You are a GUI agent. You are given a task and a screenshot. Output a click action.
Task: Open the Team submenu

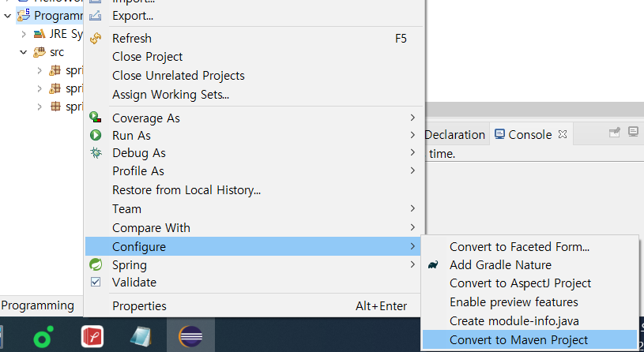253,209
